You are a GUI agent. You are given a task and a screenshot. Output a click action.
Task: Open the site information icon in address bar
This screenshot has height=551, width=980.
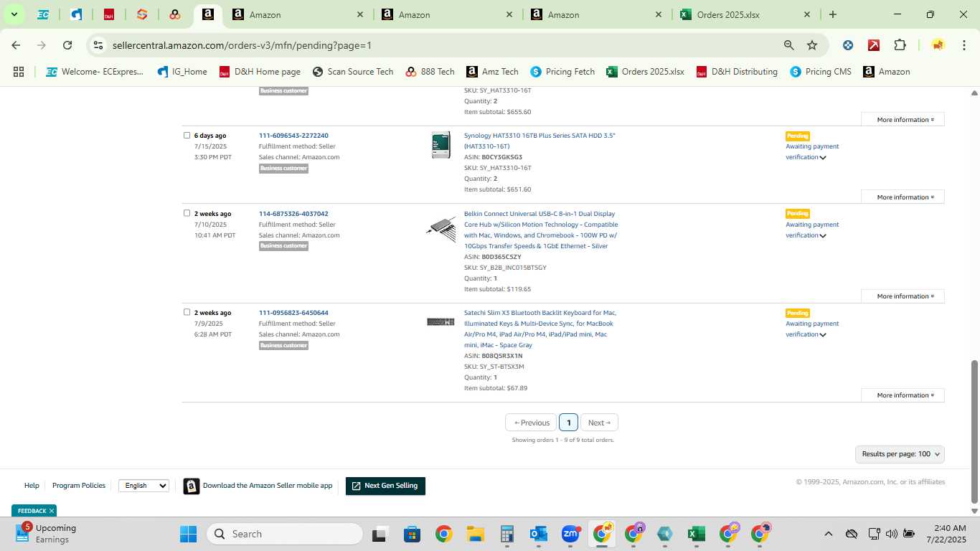[98, 45]
